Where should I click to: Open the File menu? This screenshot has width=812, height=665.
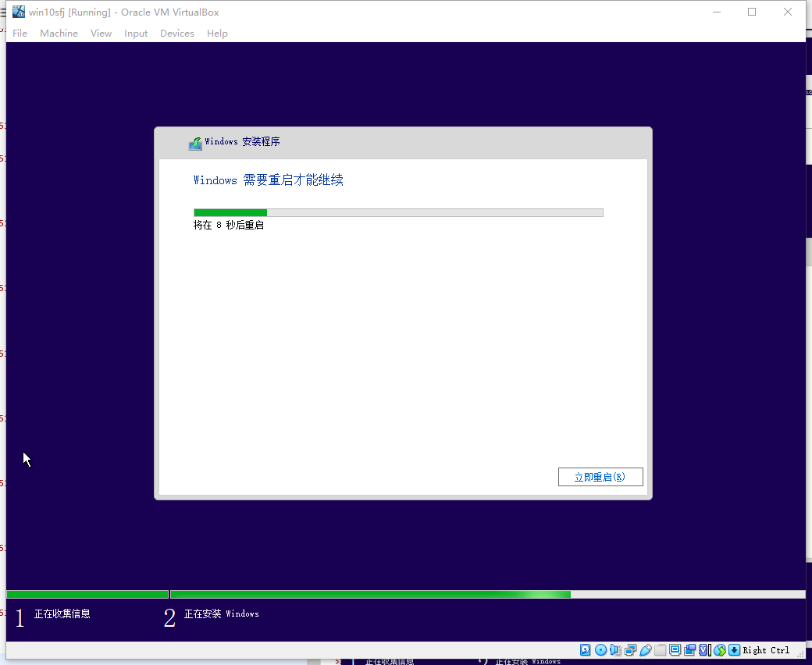20,33
